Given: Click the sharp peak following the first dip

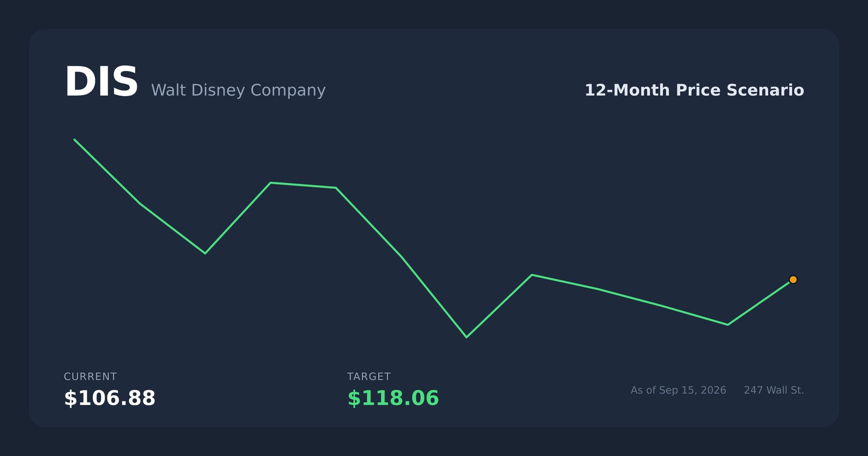Looking at the screenshot, I should point(271,183).
